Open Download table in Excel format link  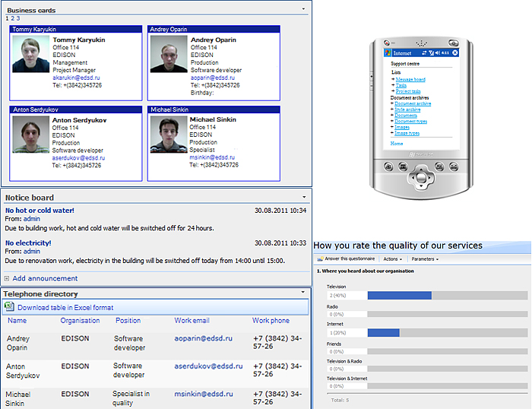[65, 308]
